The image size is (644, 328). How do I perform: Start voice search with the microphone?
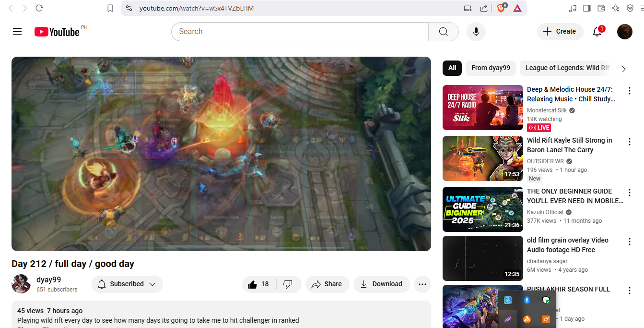click(x=476, y=32)
